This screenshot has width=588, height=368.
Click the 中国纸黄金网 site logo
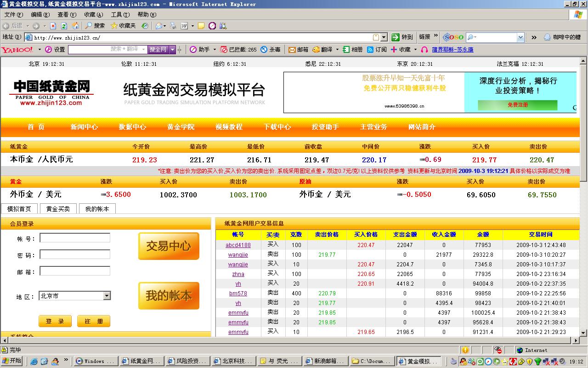[51, 92]
